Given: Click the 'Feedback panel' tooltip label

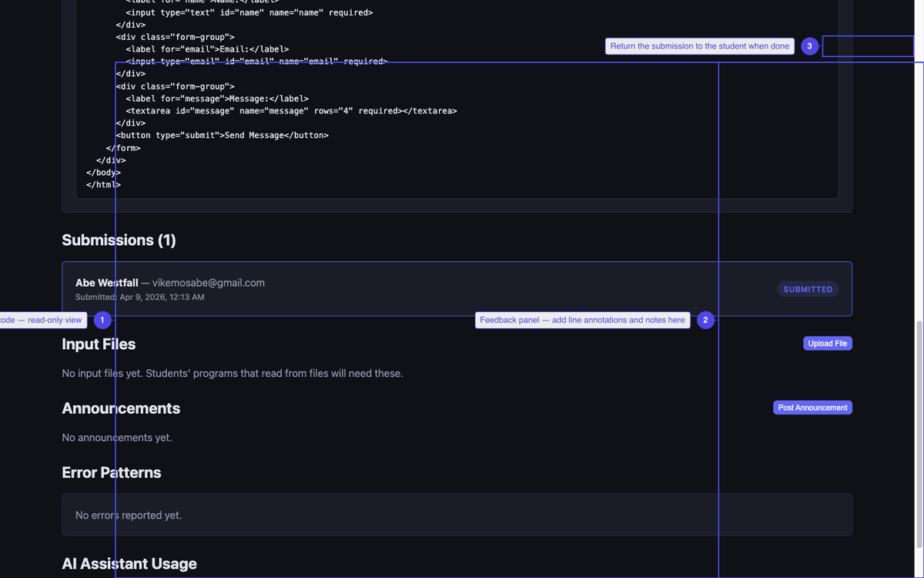Looking at the screenshot, I should 582,320.
